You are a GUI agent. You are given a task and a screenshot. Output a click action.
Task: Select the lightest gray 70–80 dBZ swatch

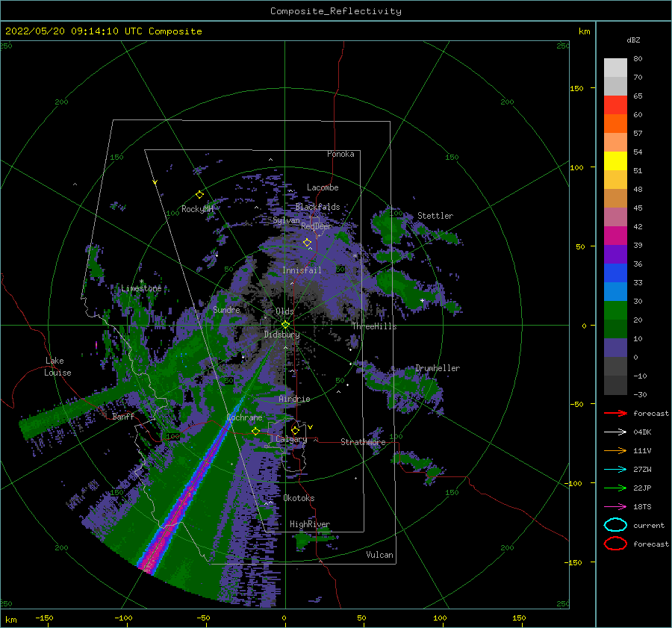615,68
